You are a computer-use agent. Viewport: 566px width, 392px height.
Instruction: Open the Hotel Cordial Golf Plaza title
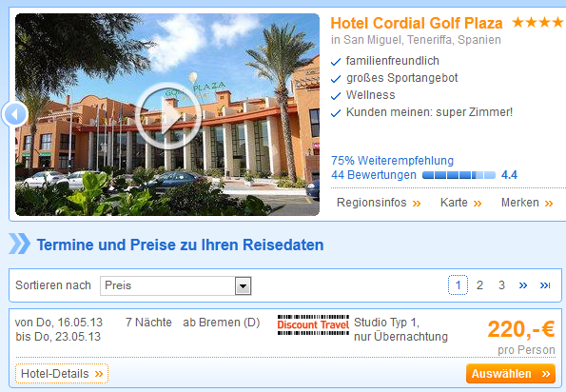point(417,23)
